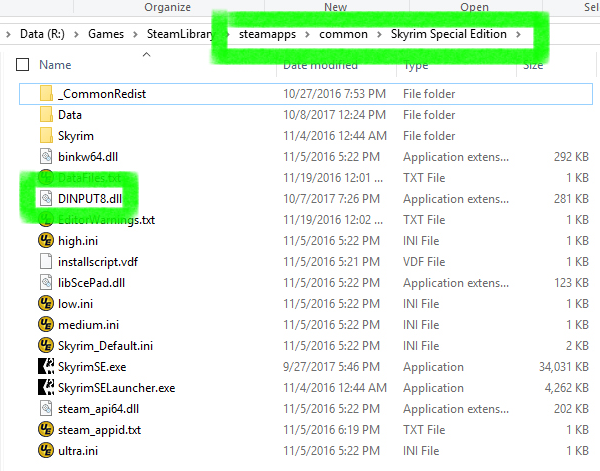Expand the chevron before Data (R:)
This screenshot has height=471, width=600.
coord(8,34)
